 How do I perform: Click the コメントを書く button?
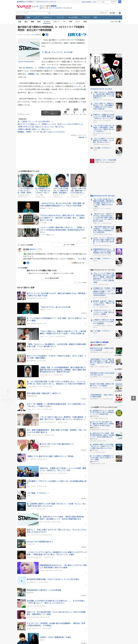click(69, 245)
